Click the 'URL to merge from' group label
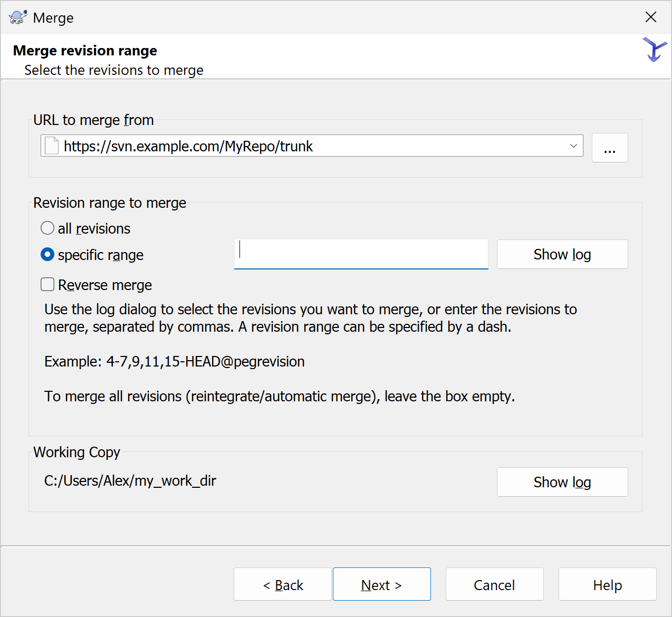The width and height of the screenshot is (672, 617). pyautogui.click(x=93, y=120)
